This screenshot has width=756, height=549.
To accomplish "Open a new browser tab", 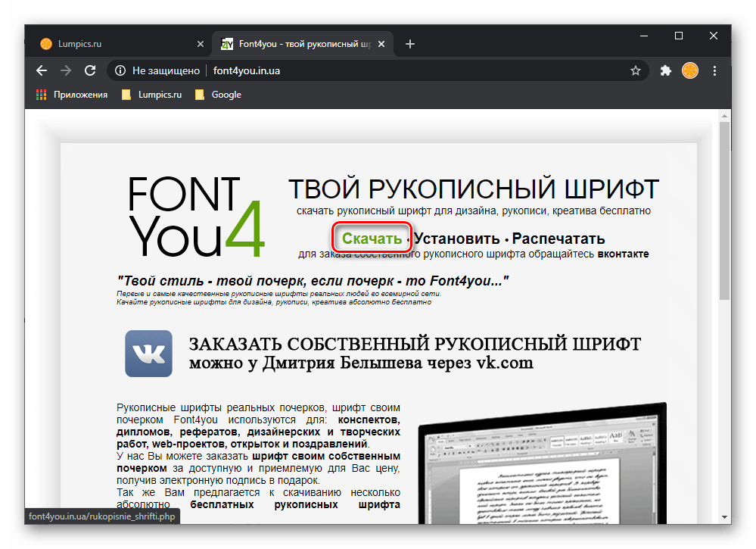I will point(410,44).
